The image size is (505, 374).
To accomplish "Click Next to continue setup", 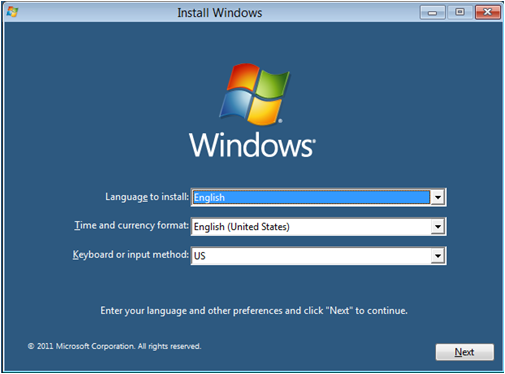I will point(465,352).
